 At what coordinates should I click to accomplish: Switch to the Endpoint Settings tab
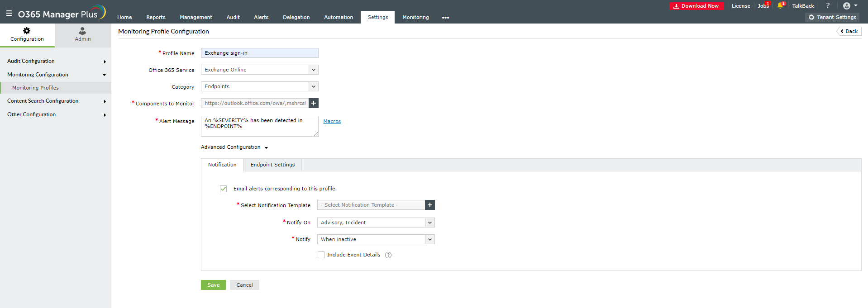point(272,165)
